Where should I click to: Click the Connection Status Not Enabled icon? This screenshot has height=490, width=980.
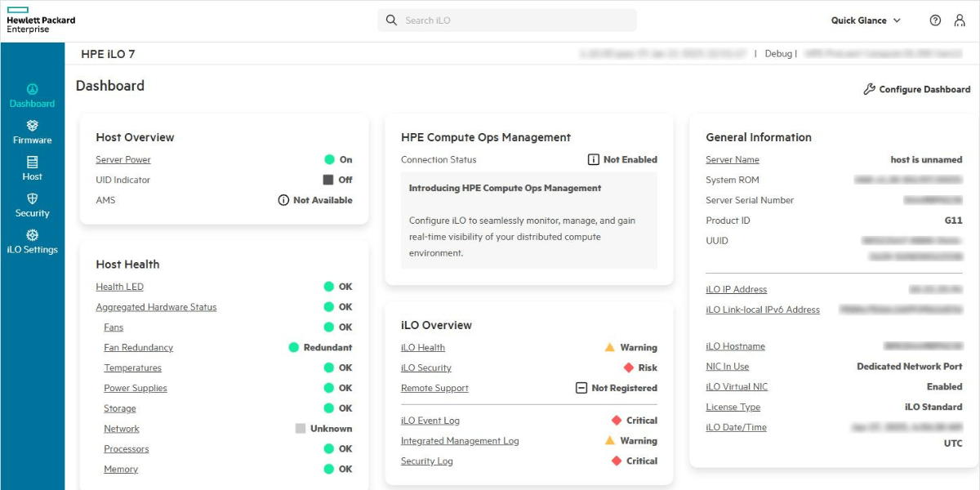[594, 160]
